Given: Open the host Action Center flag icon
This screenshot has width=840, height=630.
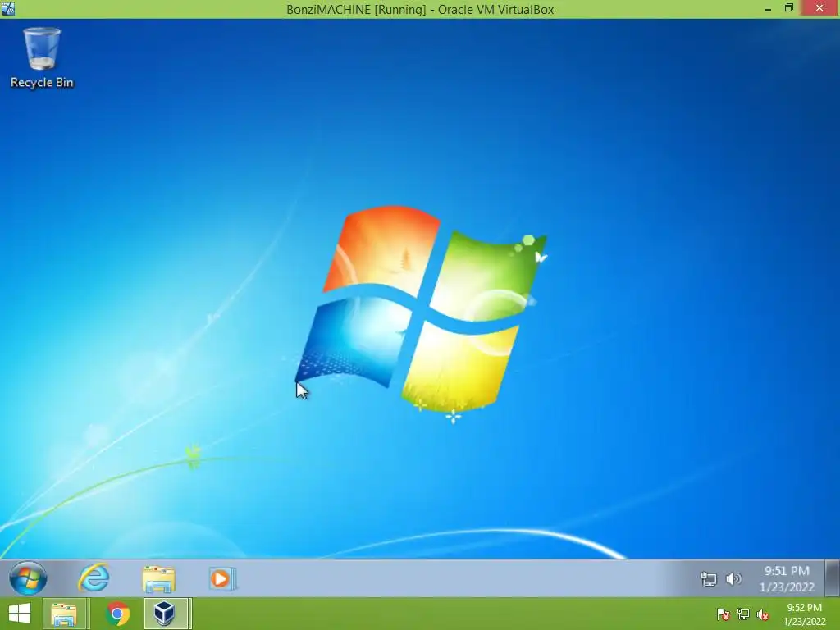Looking at the screenshot, I should click(723, 614).
